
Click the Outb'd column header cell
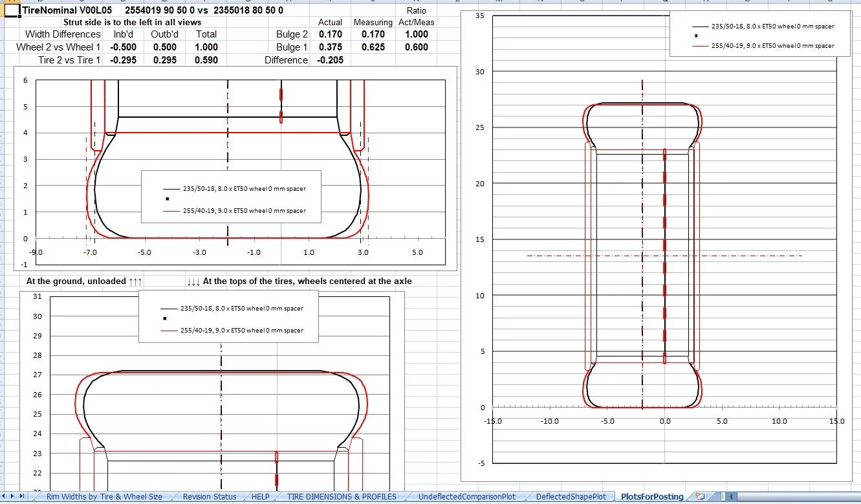click(x=164, y=34)
